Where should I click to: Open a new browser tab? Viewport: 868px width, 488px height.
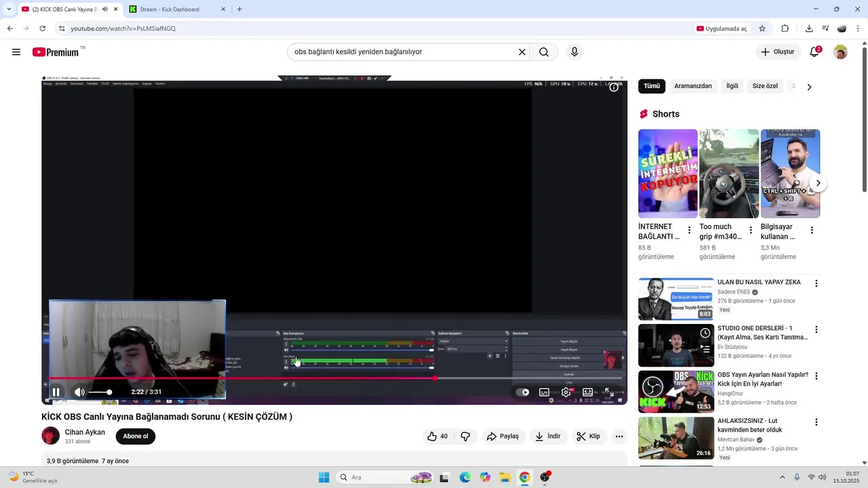[239, 9]
